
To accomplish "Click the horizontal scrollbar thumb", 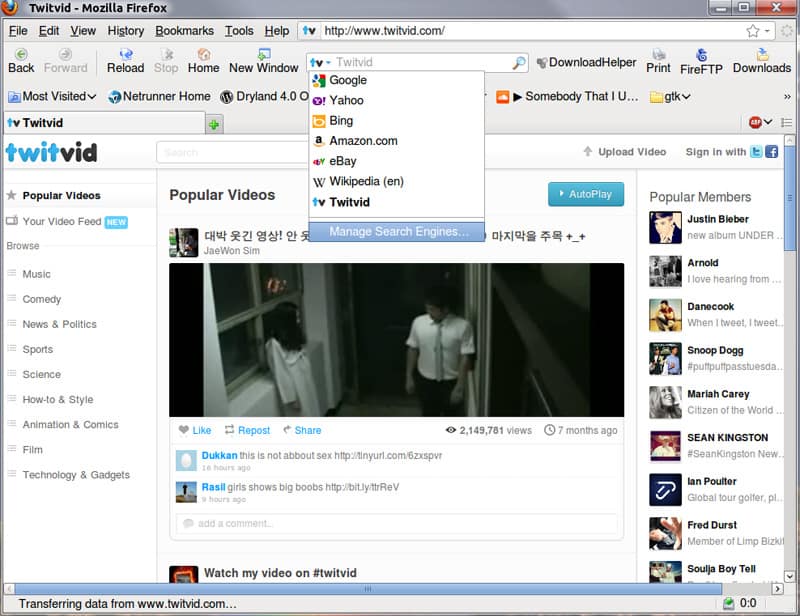I will tap(368, 589).
